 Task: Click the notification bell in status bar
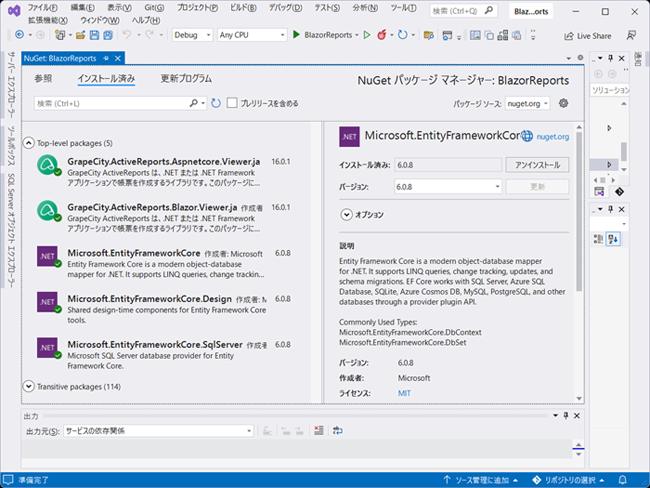coord(622,480)
